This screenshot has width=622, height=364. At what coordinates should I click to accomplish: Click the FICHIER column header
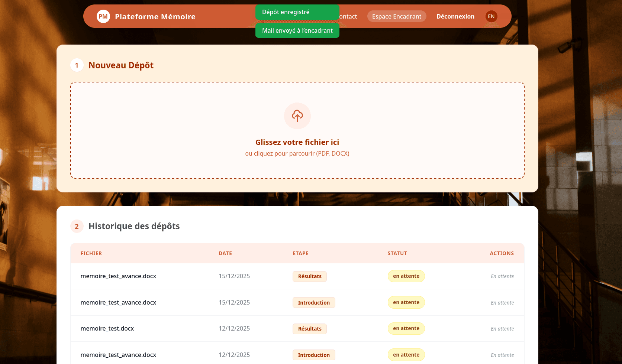91,253
